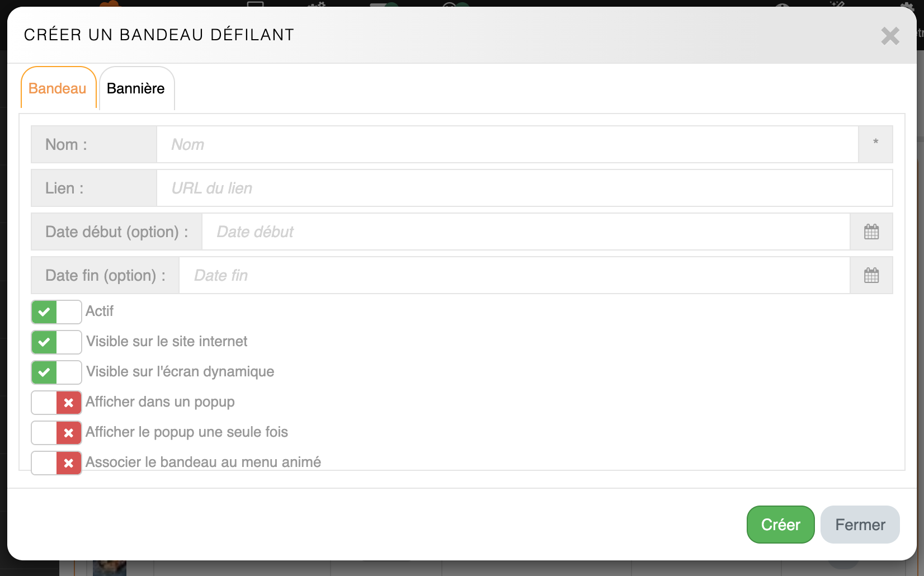Viewport: 924px width, 576px height.
Task: Enable Afficher dans un popup
Action: [x=56, y=403]
